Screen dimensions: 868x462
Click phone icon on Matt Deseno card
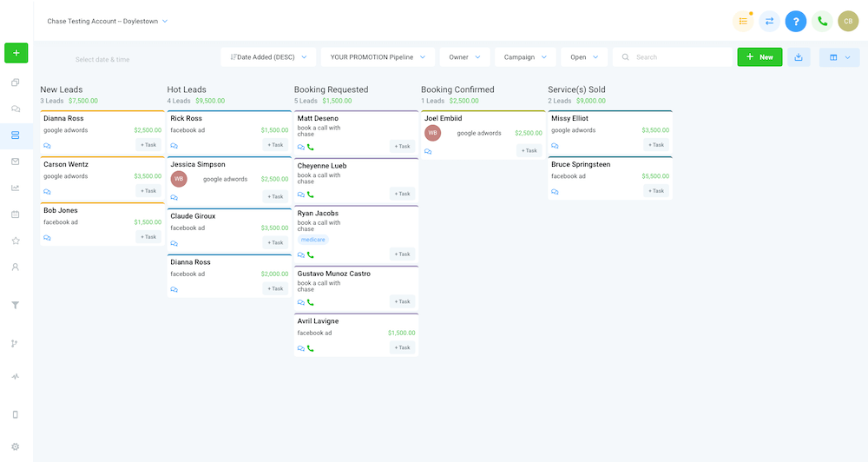pyautogui.click(x=311, y=148)
